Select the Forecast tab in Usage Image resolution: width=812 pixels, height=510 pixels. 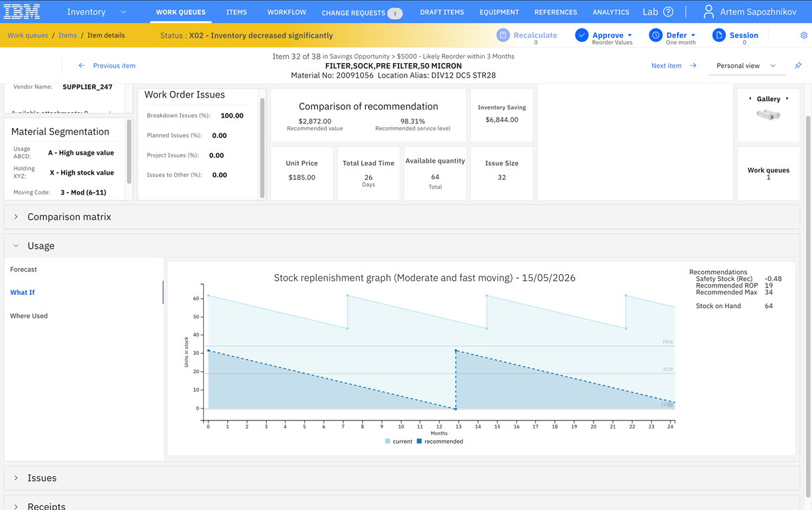[x=24, y=270]
